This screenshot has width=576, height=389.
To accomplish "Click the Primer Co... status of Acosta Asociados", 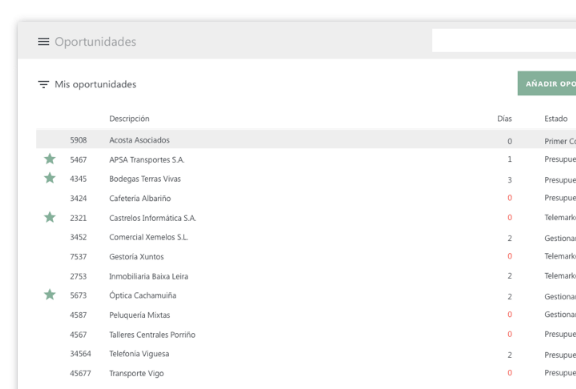I will pos(560,141).
